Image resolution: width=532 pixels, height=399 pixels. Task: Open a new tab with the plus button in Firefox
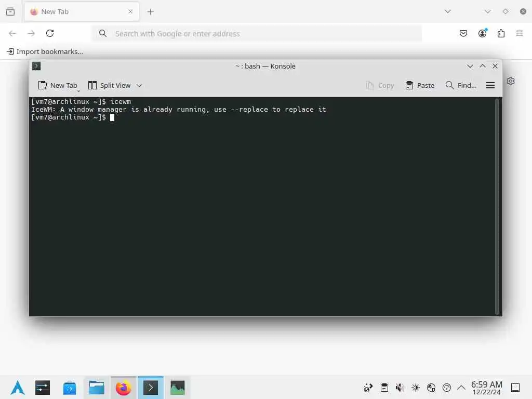(150, 12)
